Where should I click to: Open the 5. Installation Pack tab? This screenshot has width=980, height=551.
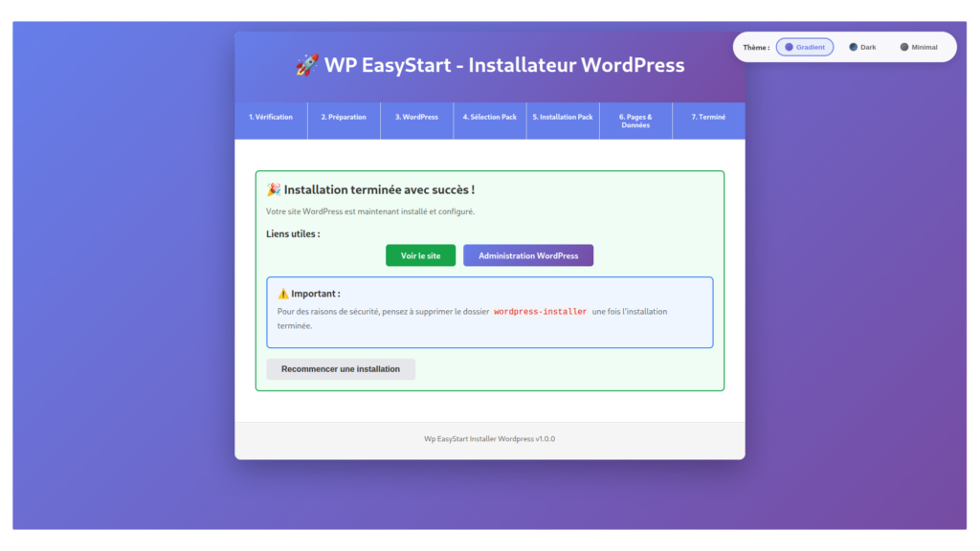563,118
